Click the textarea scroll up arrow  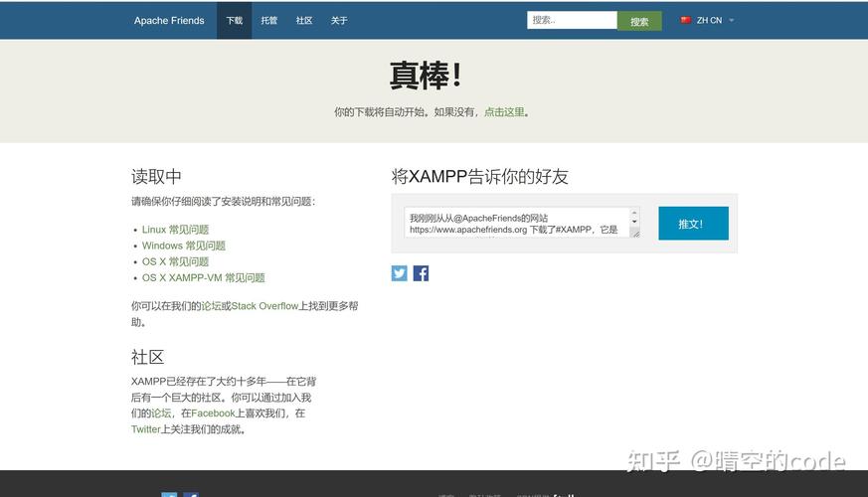tap(635, 213)
